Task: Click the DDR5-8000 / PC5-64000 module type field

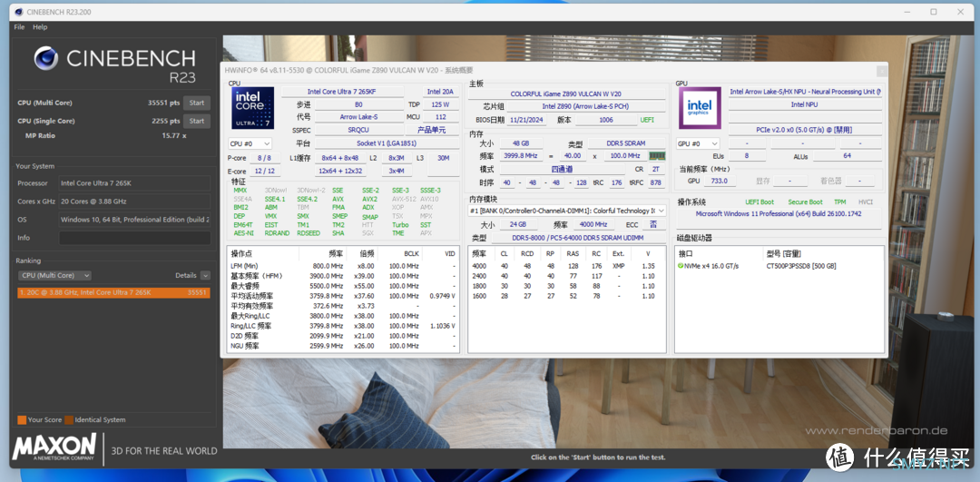Action: [x=578, y=238]
